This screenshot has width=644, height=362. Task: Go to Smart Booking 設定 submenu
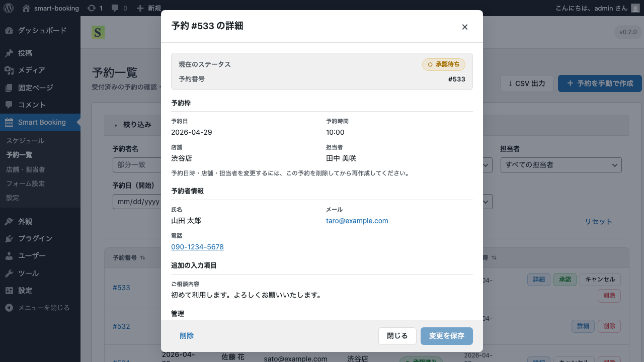13,198
